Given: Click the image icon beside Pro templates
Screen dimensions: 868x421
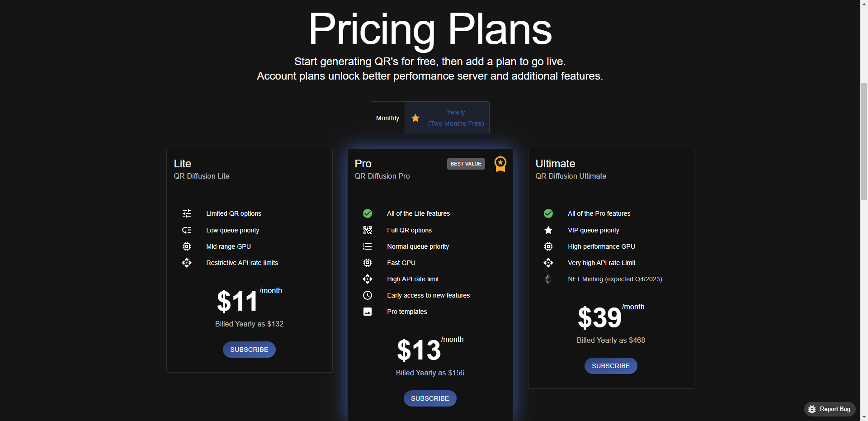Looking at the screenshot, I should pos(368,312).
